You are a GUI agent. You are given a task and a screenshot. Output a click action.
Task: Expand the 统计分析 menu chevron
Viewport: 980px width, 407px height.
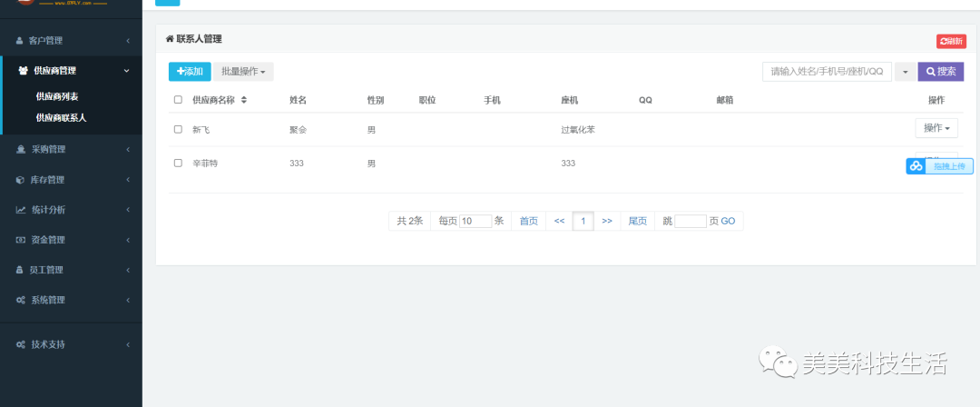pos(128,210)
